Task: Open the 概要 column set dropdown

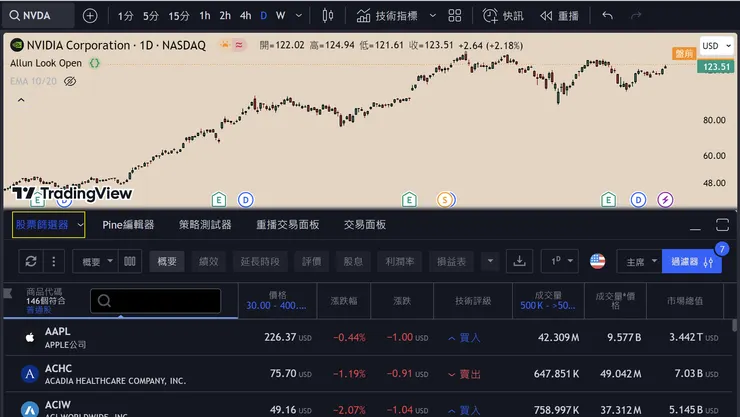Action: pyautogui.click(x=95, y=261)
